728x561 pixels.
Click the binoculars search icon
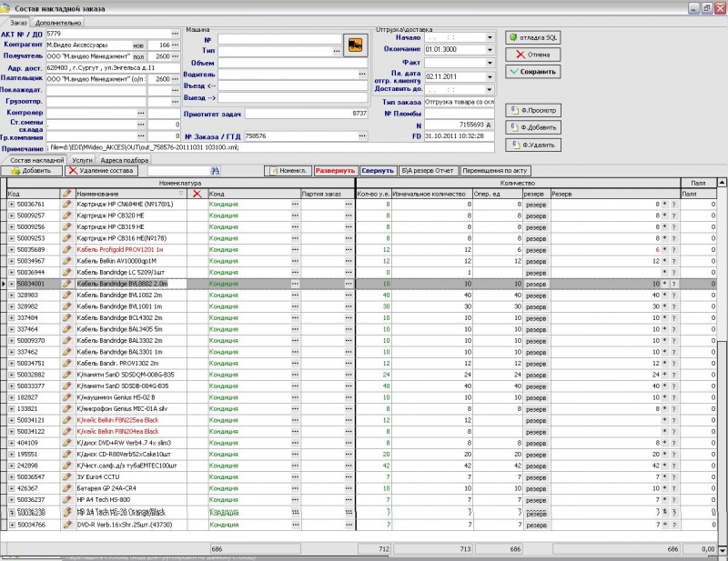pyautogui.click(x=215, y=171)
